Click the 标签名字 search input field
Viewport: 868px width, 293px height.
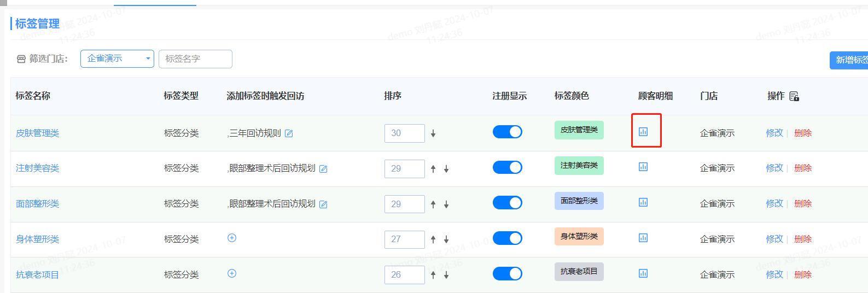pos(195,58)
